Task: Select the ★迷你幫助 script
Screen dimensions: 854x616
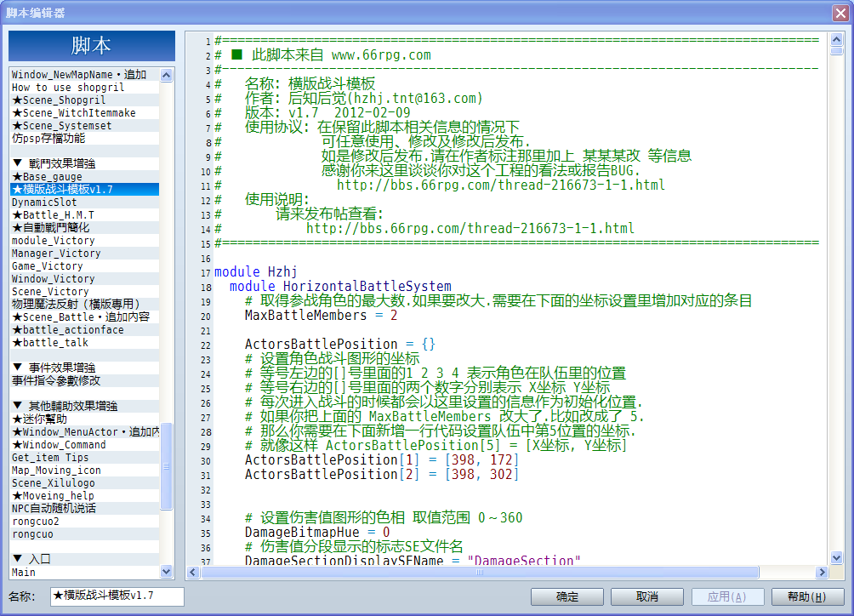Action: tap(85, 419)
